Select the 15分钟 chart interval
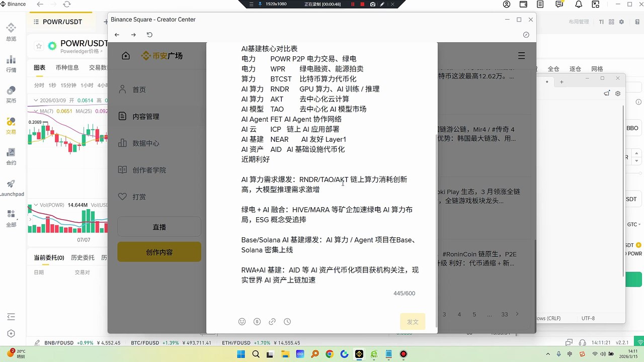Image resolution: width=644 pixels, height=362 pixels. coord(68,85)
